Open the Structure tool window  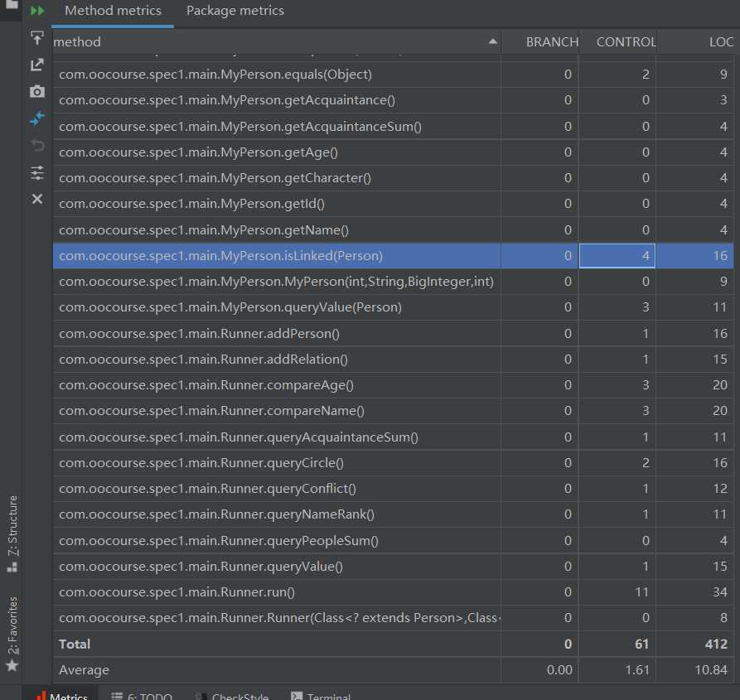click(x=12, y=534)
